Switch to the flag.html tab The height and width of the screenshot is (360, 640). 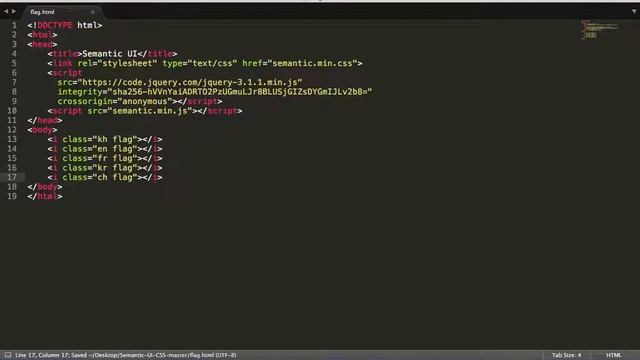point(61,12)
